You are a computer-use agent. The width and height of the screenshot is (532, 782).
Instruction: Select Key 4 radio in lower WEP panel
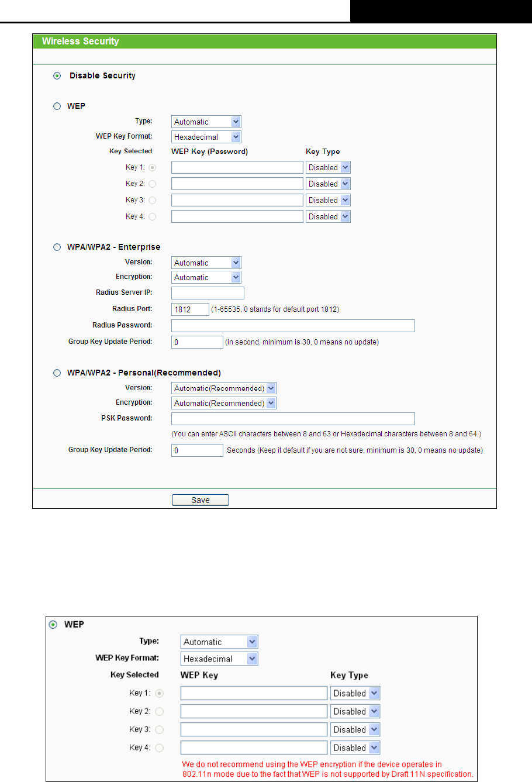pos(160,747)
